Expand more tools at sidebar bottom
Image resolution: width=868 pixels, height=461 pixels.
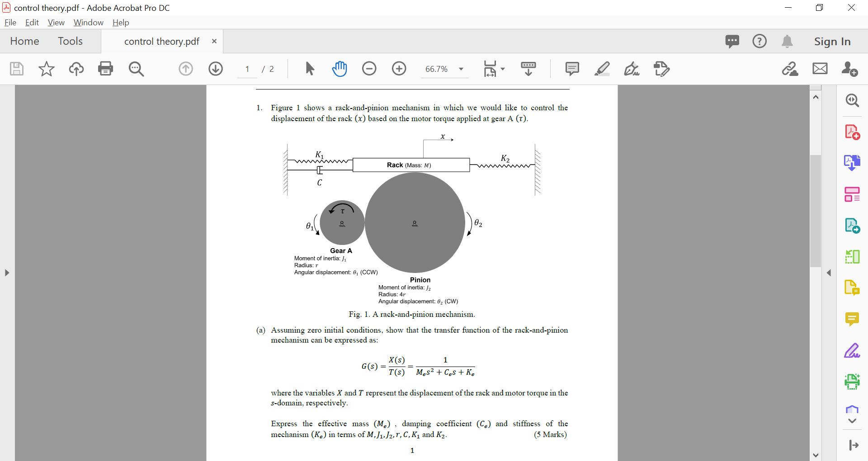point(852,420)
